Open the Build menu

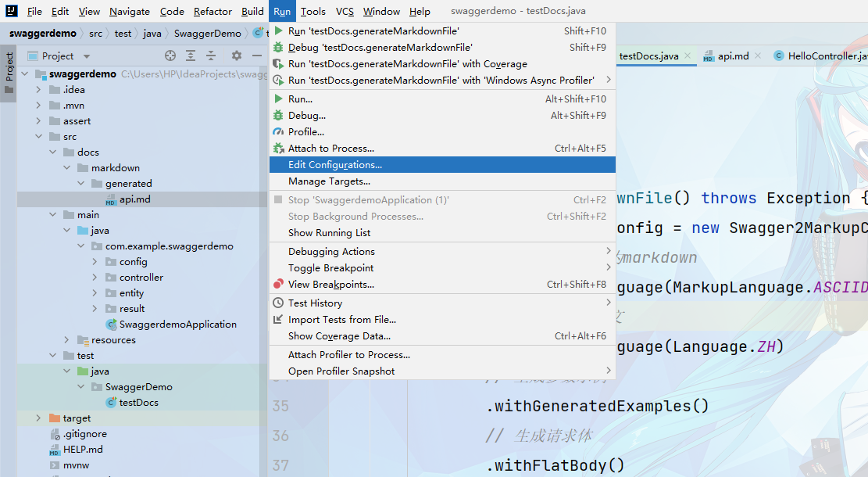click(252, 11)
